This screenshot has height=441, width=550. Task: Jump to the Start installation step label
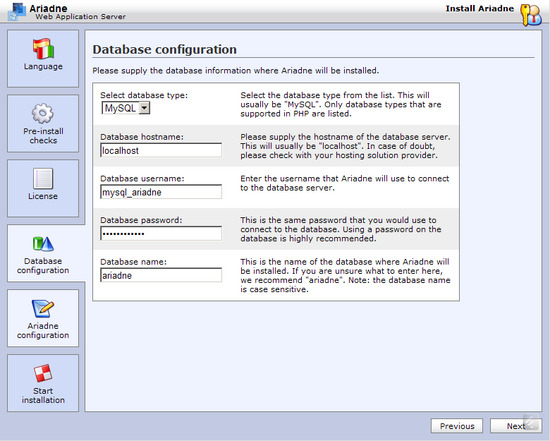pos(43,395)
